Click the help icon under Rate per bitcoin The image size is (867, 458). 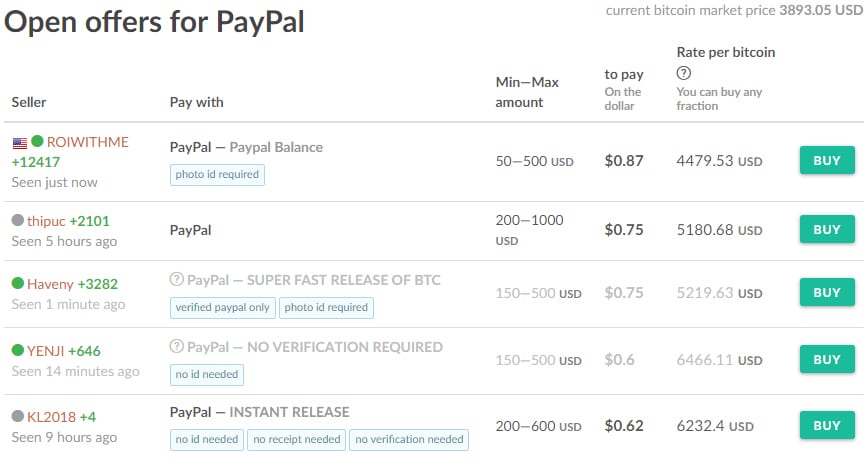(684, 73)
